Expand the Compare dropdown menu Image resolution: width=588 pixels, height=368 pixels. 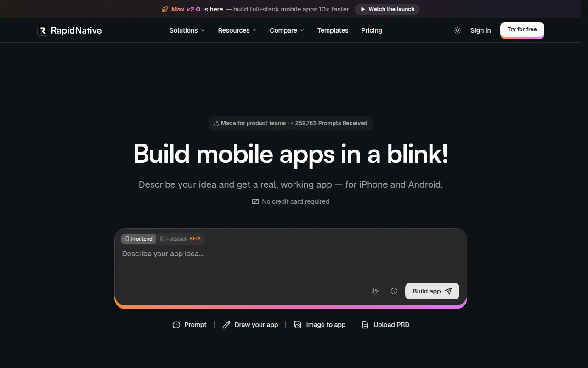[x=287, y=30]
